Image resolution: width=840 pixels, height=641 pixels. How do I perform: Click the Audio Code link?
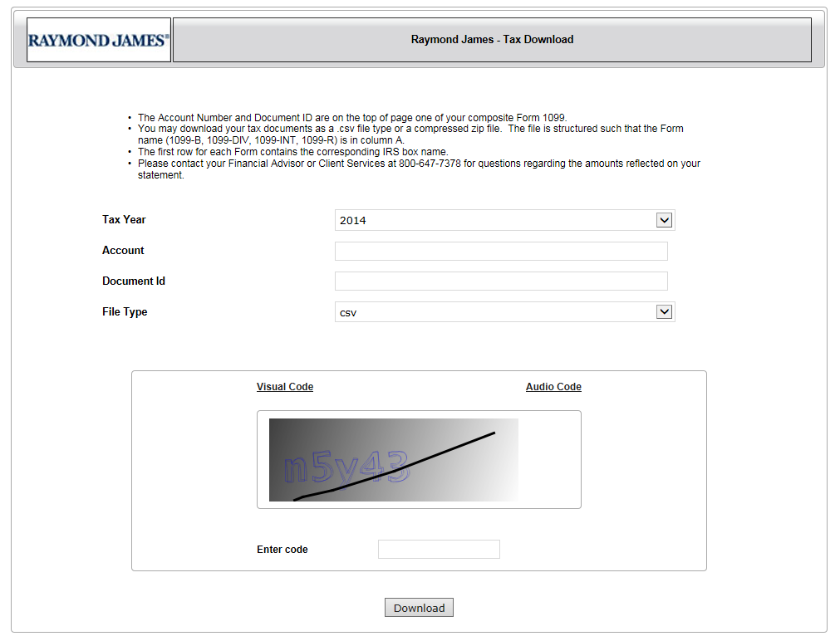(x=553, y=387)
